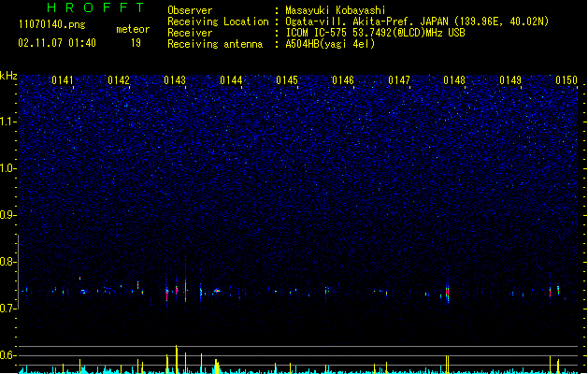Click the HROFFT title text
Viewport: 588px width, 374px height.
coord(95,7)
